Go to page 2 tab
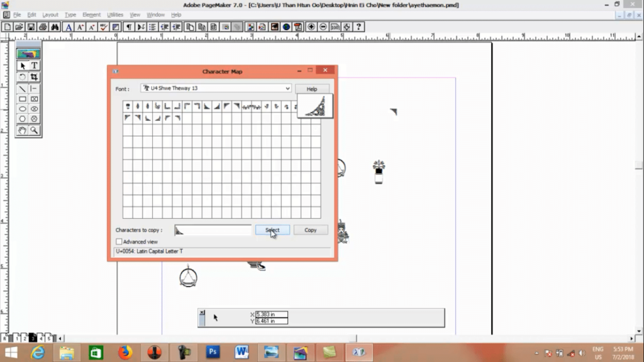 25,338
